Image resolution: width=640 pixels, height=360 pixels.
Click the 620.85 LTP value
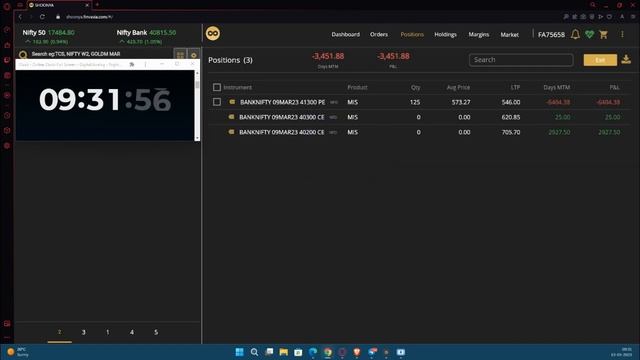pyautogui.click(x=511, y=117)
